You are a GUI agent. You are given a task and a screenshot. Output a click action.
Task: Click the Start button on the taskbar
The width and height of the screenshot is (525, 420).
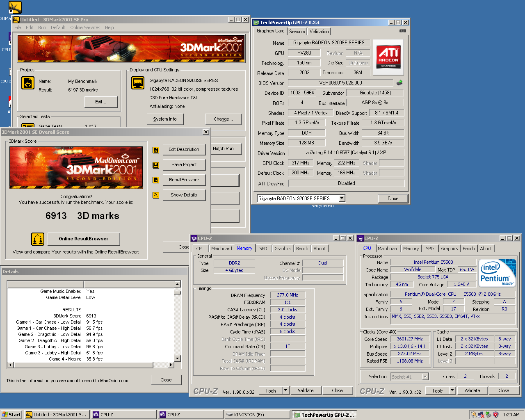[11, 415]
